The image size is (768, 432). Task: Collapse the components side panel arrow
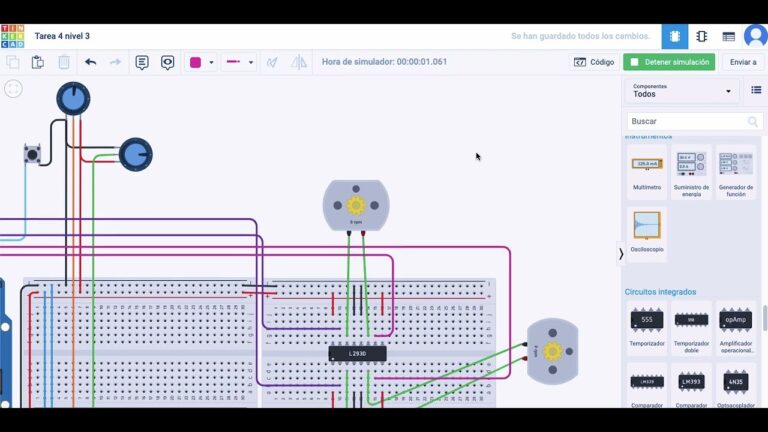(621, 254)
